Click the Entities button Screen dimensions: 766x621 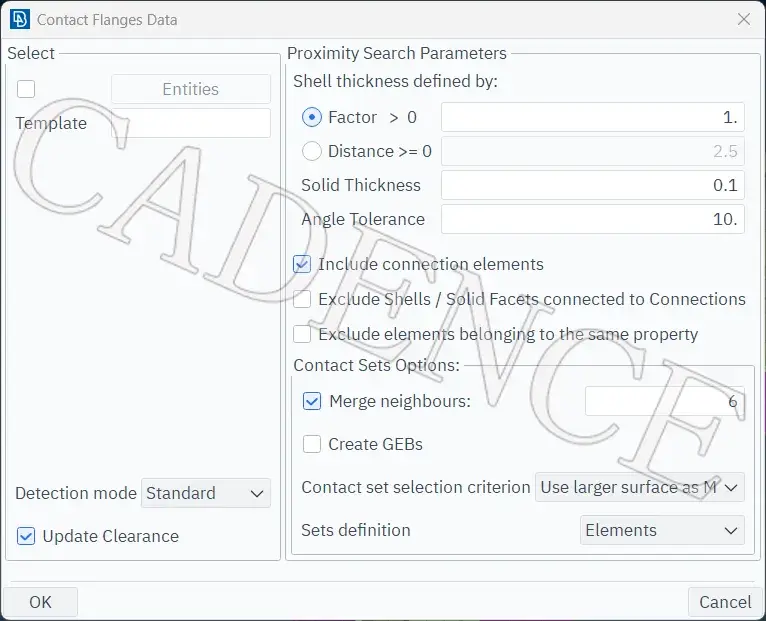click(x=191, y=89)
